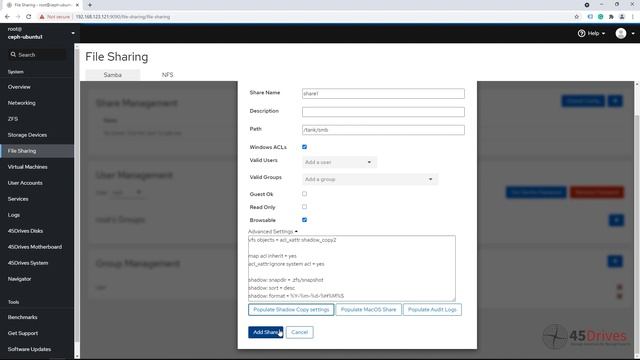Click the sidebar search magnifier icon
The width and height of the screenshot is (640, 360).
(13, 54)
